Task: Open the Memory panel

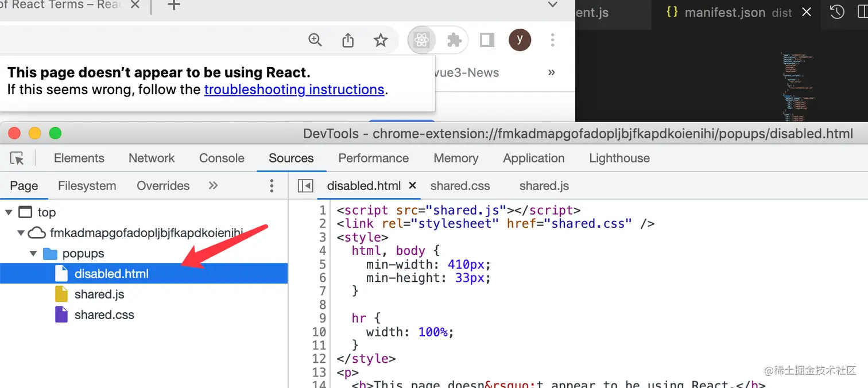Action: pos(456,158)
